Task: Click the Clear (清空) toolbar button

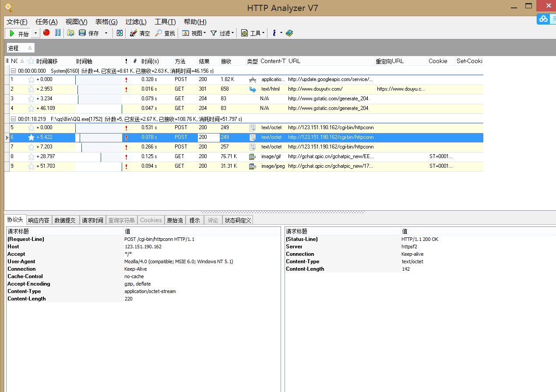Action: point(140,33)
